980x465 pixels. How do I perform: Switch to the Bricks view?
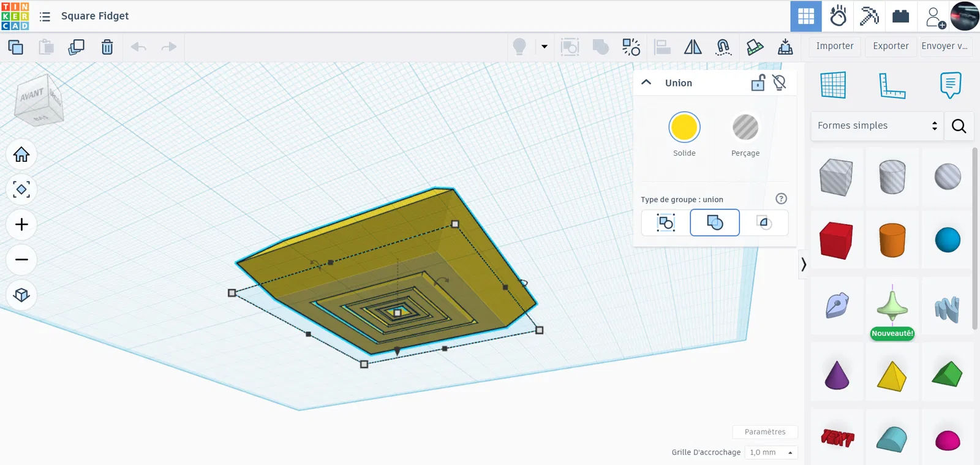[x=900, y=17]
